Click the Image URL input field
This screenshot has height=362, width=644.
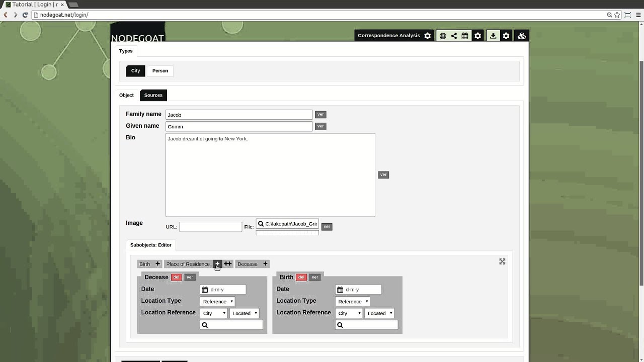point(210,227)
